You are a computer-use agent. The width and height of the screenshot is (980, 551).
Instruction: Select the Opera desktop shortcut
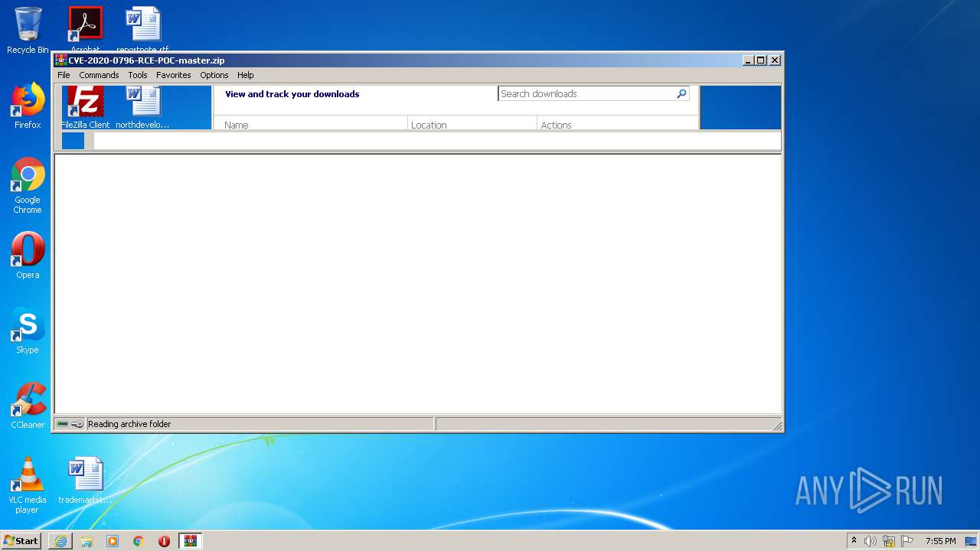28,256
